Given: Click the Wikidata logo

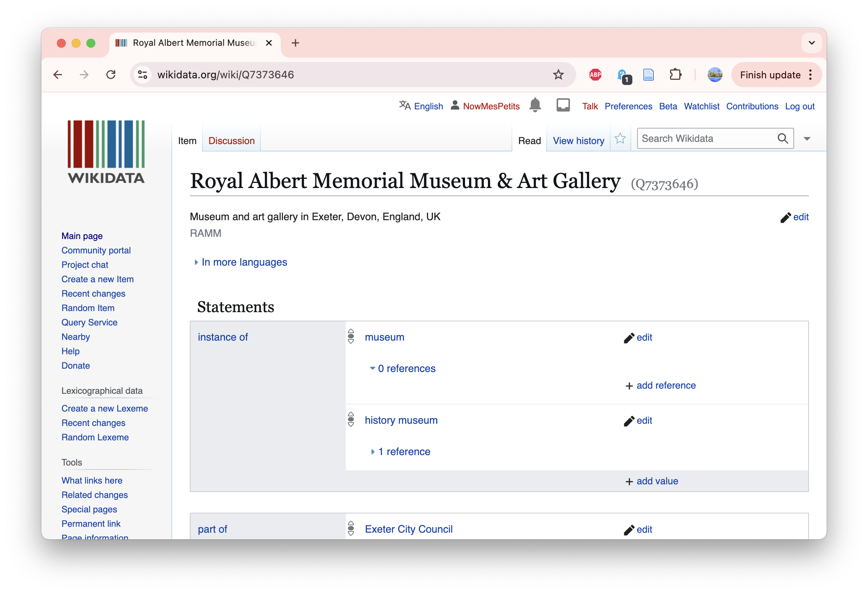Looking at the screenshot, I should (106, 152).
